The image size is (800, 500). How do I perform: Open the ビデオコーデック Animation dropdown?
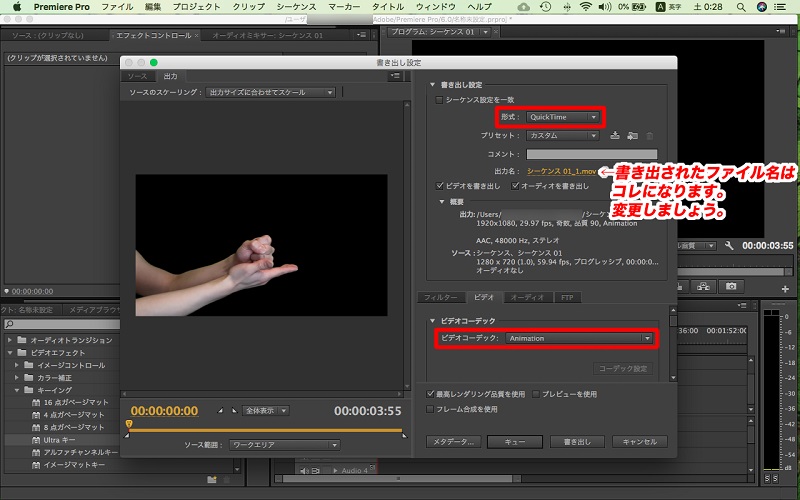(x=578, y=339)
